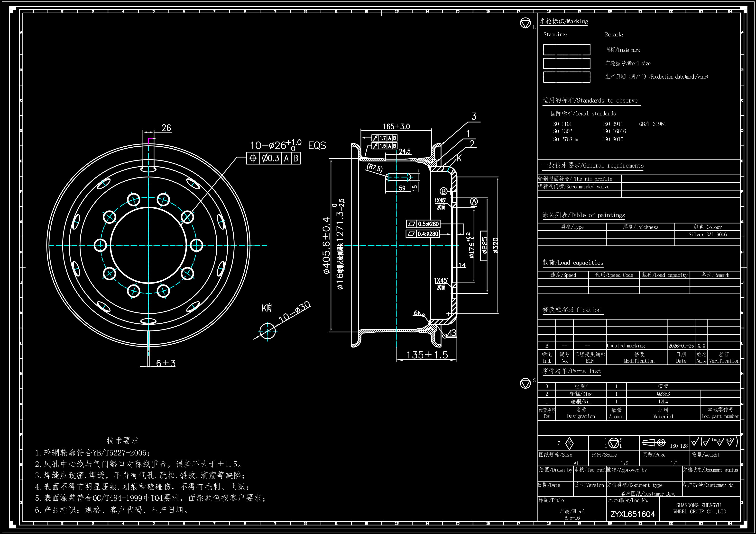Click the flatness symbol beside 0.5:ø280
The height and width of the screenshot is (534, 756).
412,224
